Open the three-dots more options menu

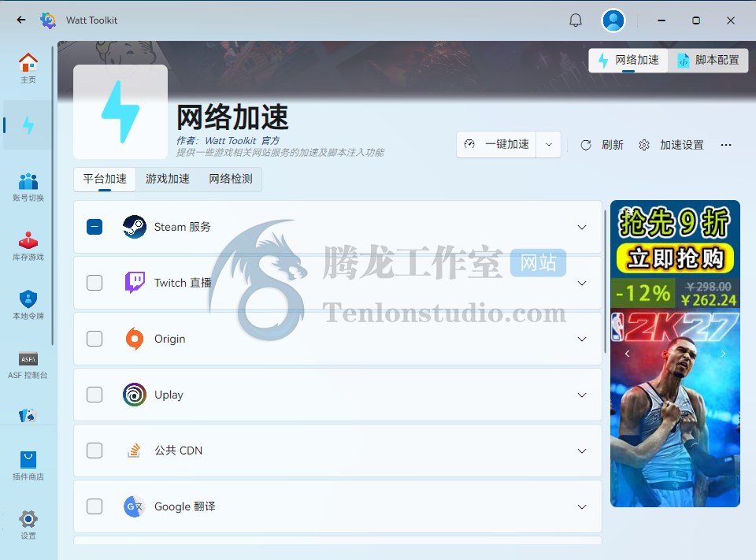(x=726, y=145)
